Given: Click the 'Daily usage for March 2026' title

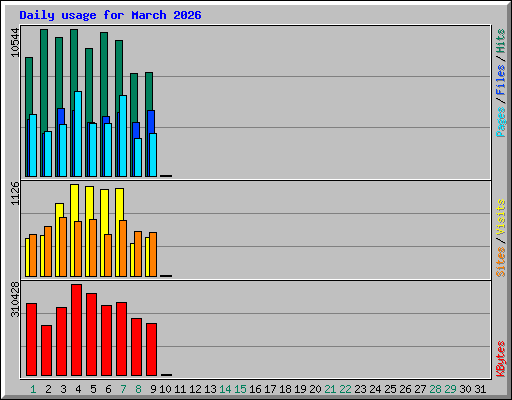Looking at the screenshot, I should 110,15.
